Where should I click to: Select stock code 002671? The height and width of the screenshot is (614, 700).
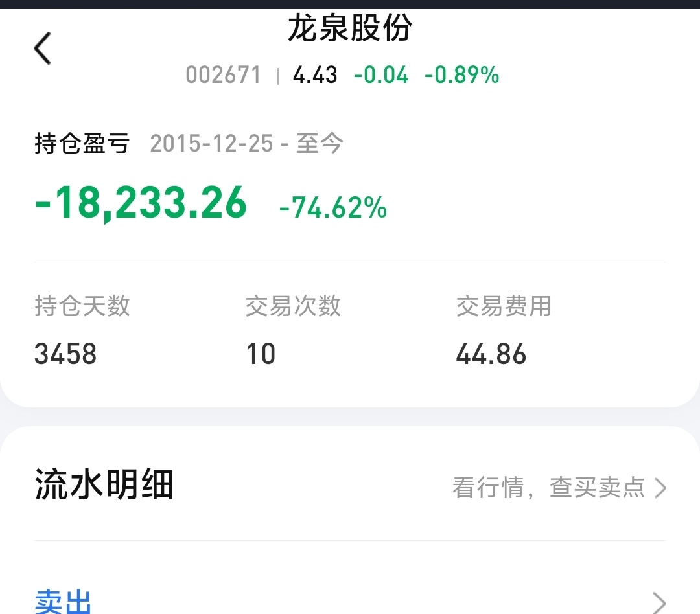point(223,75)
